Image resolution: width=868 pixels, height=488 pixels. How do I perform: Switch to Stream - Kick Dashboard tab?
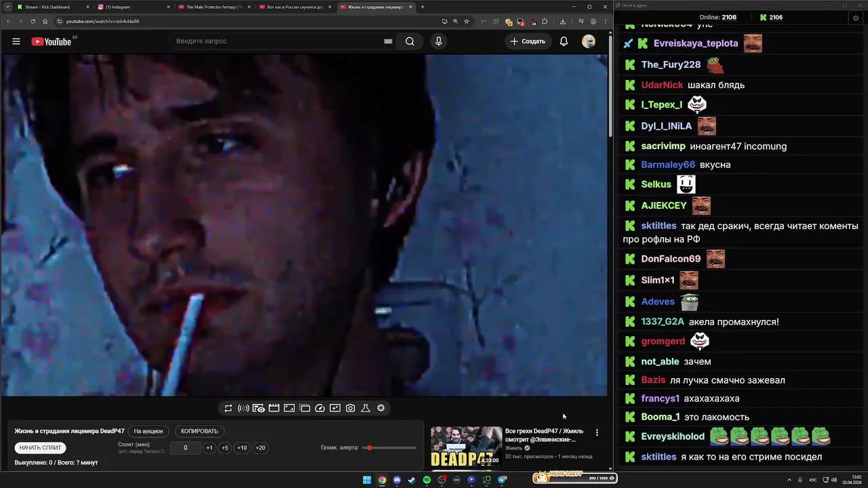(x=54, y=7)
